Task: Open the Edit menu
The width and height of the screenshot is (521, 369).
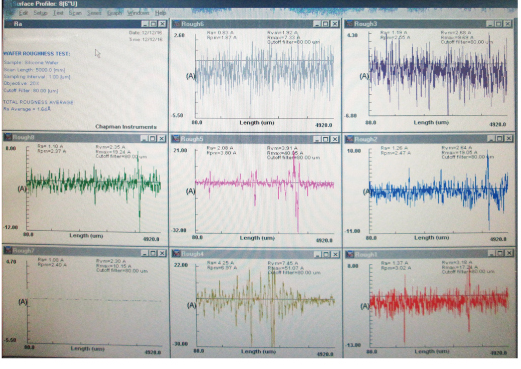Action: pos(23,13)
